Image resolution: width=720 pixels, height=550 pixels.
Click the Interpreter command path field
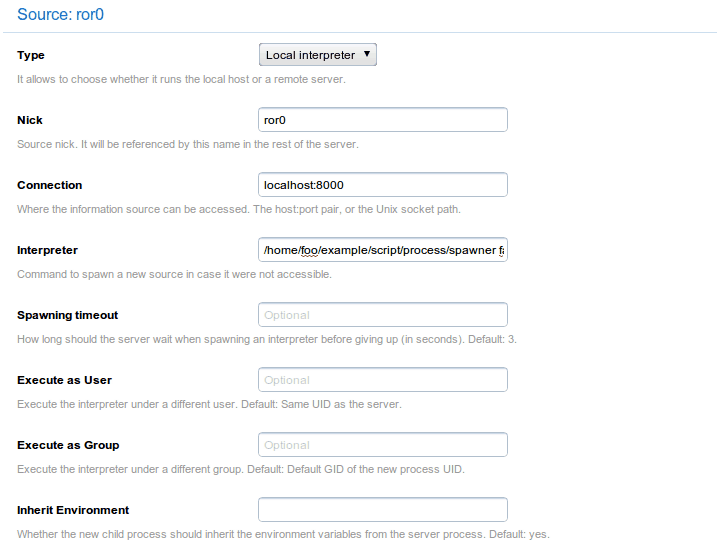[x=382, y=250]
